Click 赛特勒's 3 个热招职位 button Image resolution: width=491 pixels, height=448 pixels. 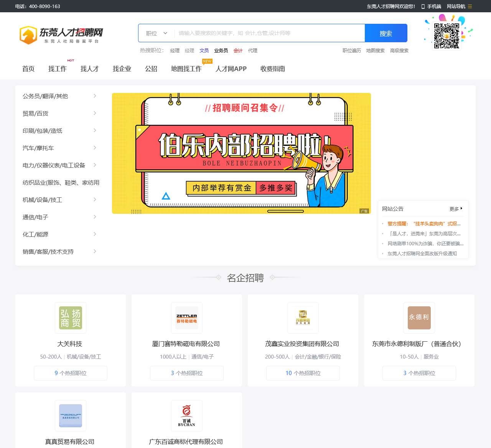tap(187, 373)
